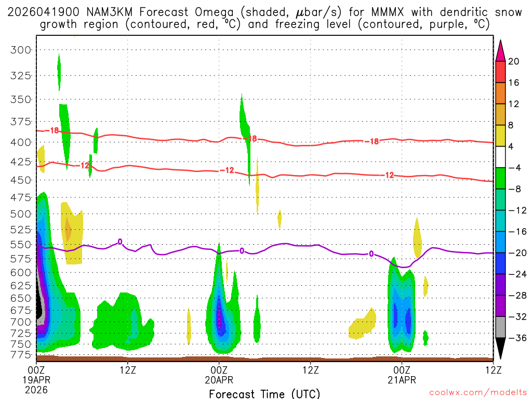Click the colorbar value '8'
Viewport: 532px width, 399px height.
(511, 126)
